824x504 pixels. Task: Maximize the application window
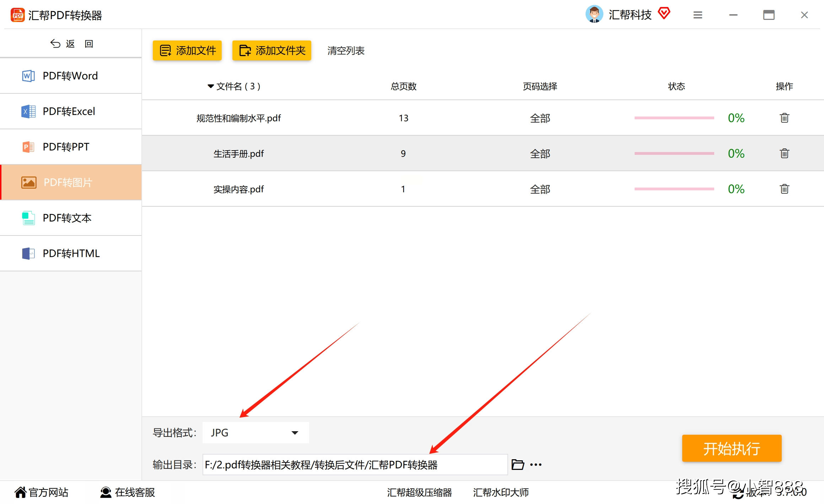(769, 15)
